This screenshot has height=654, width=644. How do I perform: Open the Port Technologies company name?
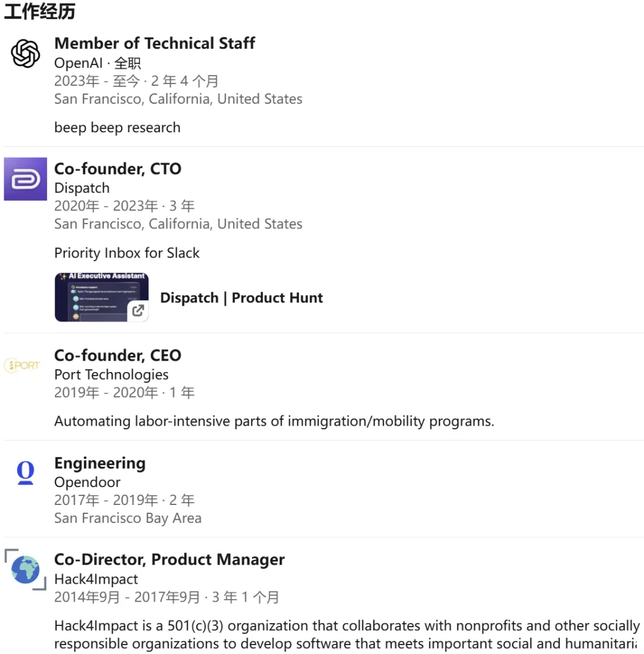tap(112, 375)
